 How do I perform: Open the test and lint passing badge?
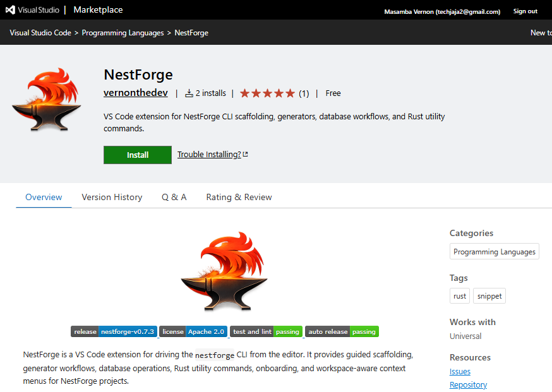coord(266,331)
